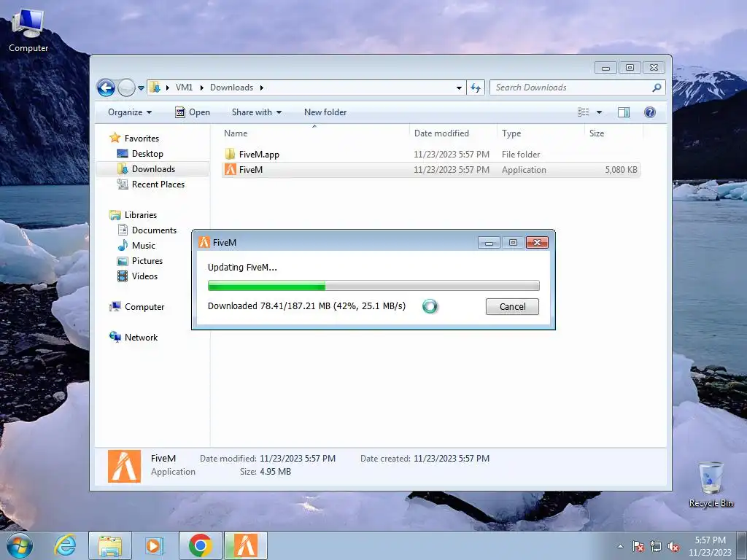This screenshot has height=560, width=747.
Task: Create a New folder from toolbar
Action: (325, 112)
